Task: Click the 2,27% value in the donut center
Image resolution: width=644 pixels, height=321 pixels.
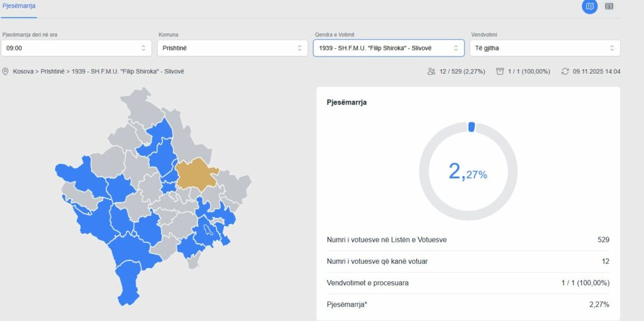Action: click(x=468, y=171)
